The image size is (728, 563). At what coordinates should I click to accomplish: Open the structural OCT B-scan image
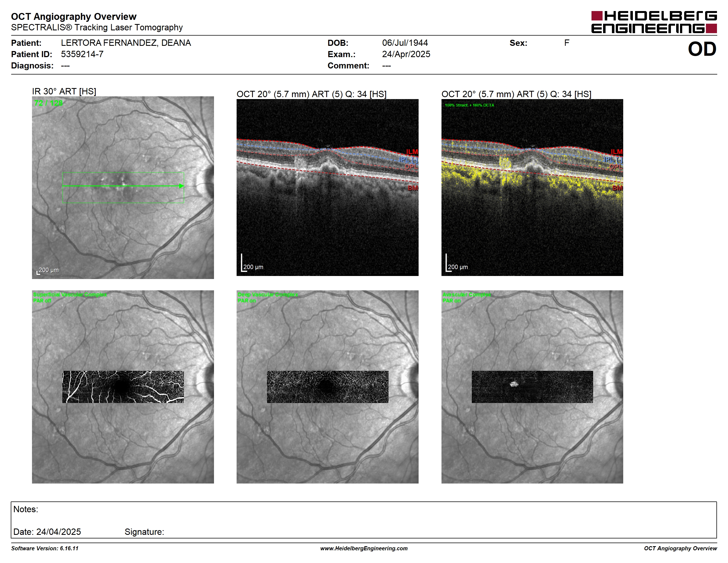(x=327, y=187)
